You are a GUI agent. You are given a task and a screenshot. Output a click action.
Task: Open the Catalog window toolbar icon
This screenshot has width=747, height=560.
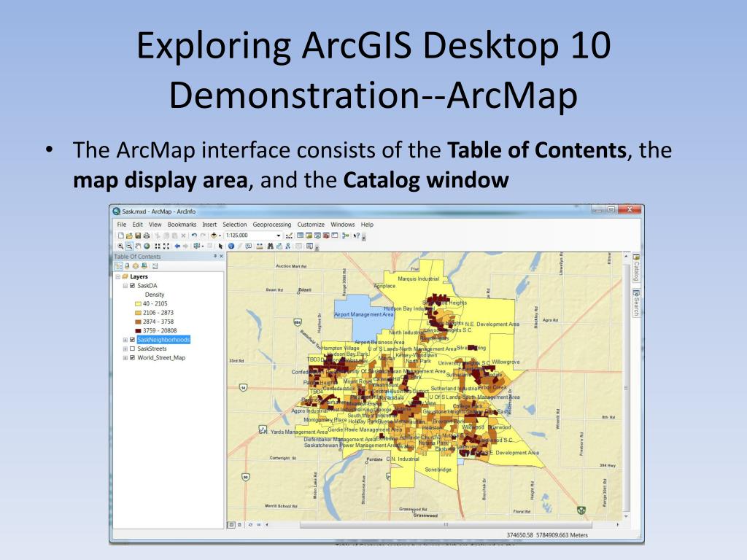tap(309, 236)
